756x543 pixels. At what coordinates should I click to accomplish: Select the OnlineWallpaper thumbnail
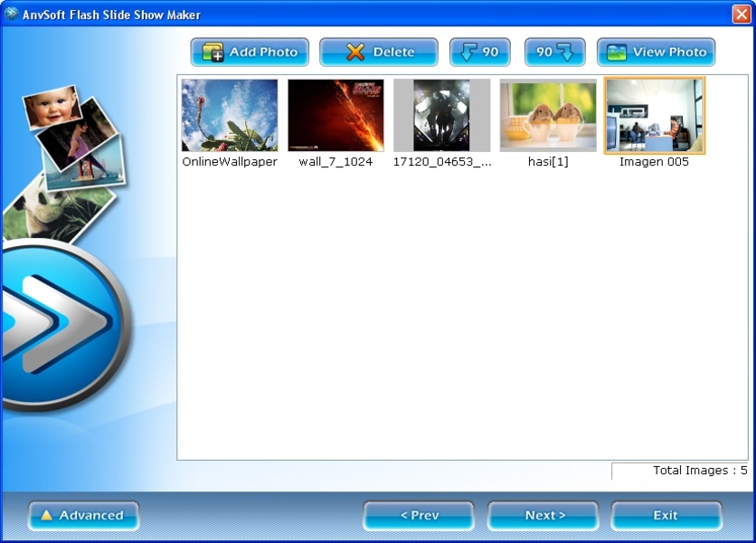pyautogui.click(x=230, y=115)
